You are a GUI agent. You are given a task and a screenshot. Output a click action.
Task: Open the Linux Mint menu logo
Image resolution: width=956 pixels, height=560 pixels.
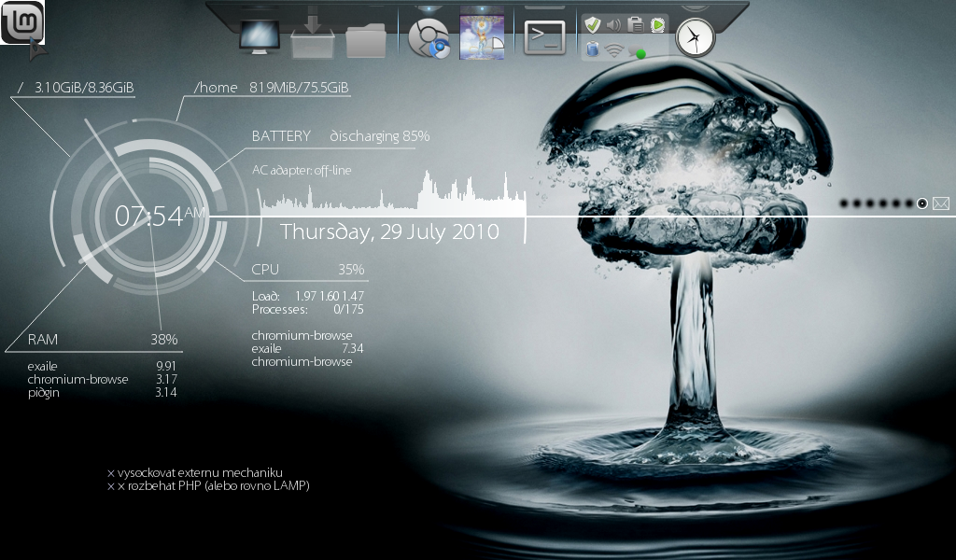click(x=22, y=21)
